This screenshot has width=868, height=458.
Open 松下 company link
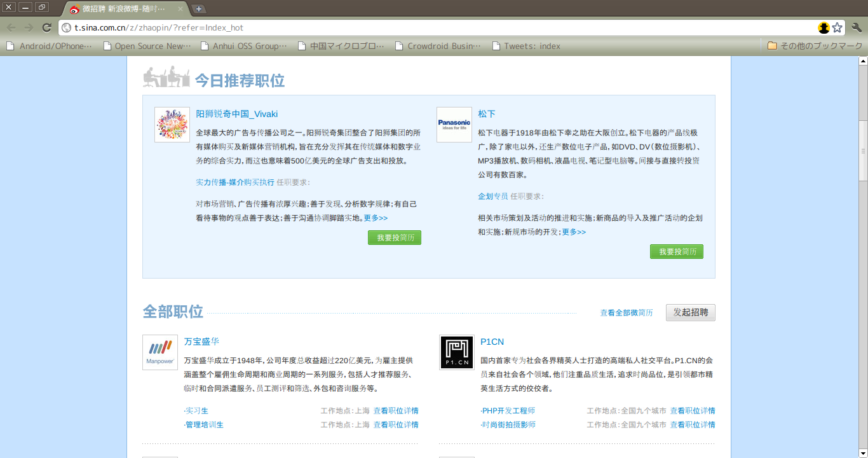(487, 114)
